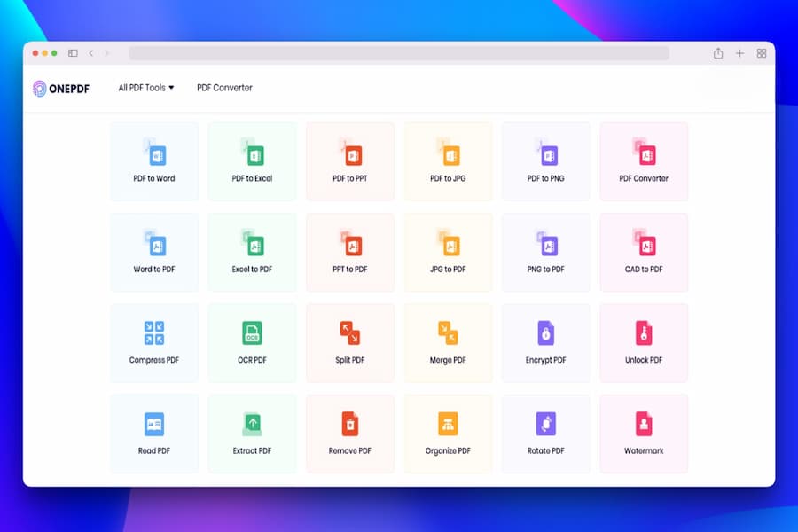The height and width of the screenshot is (532, 798).
Task: Launch the Compress PDF tool icon
Action: coord(154,333)
